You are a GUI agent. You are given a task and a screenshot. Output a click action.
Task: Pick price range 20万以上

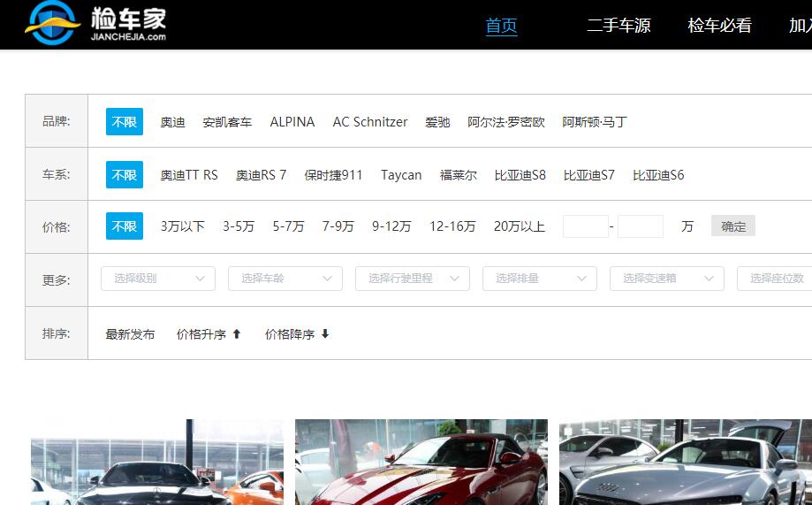coord(520,226)
